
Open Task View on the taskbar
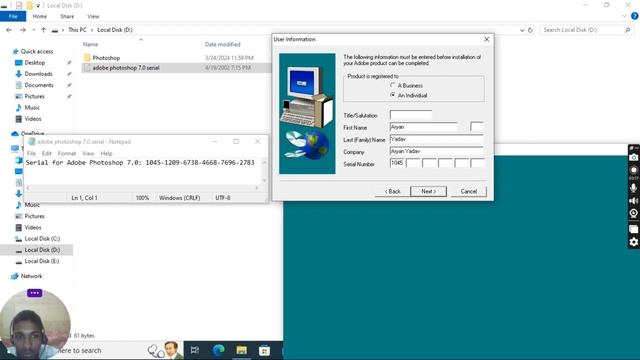click(195, 350)
